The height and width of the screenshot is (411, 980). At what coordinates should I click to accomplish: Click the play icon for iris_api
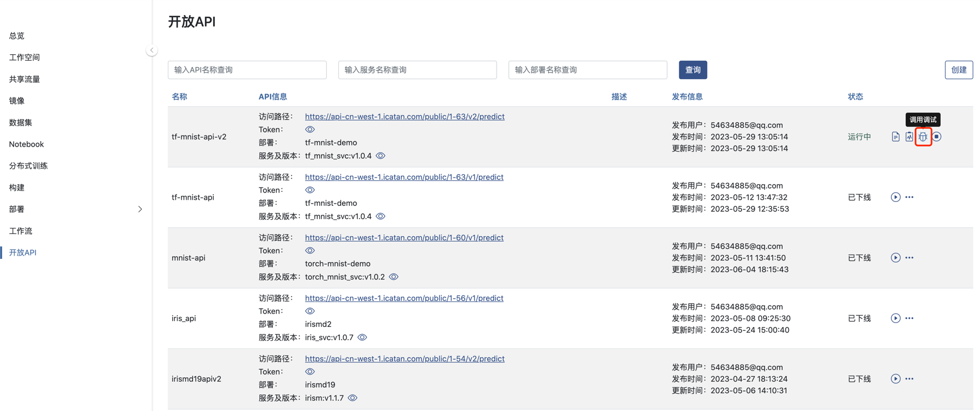895,319
